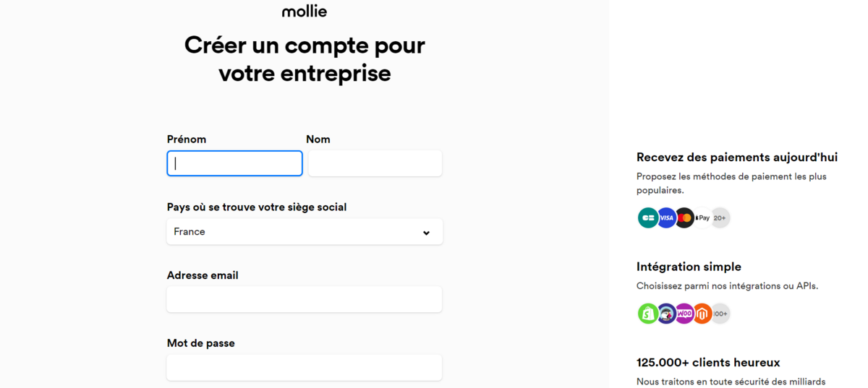Click the Mot de passe field
Screen dimensions: 868x388
305,368
